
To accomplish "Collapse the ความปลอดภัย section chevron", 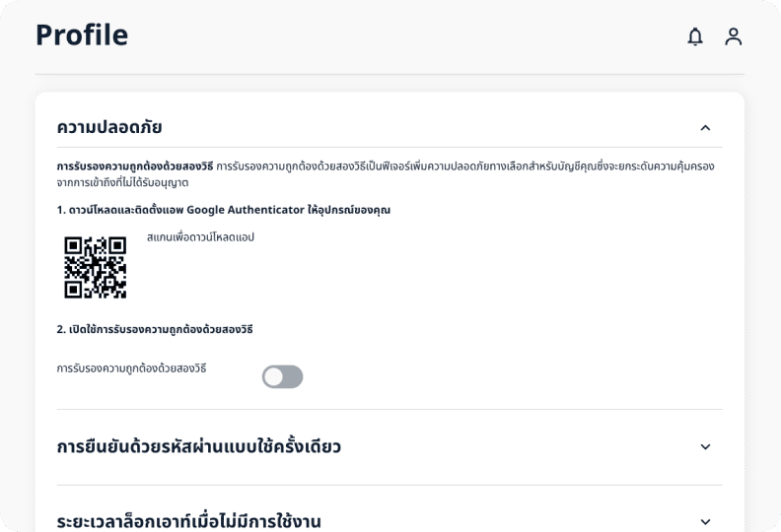I will tap(704, 128).
